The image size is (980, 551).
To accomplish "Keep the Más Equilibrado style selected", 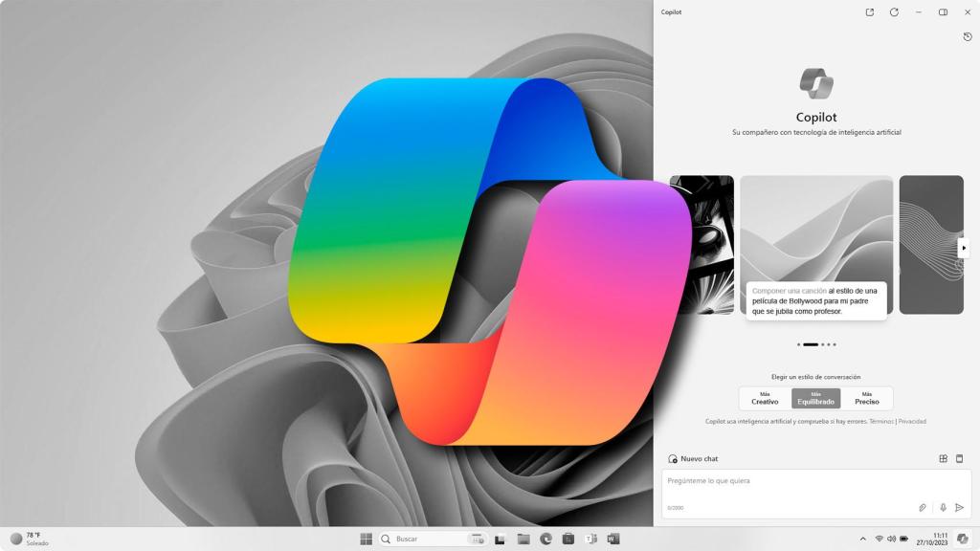I will [814, 398].
